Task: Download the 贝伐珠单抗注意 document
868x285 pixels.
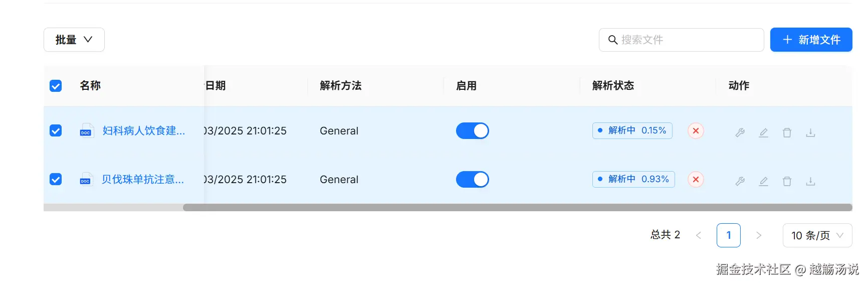Action: pos(810,181)
